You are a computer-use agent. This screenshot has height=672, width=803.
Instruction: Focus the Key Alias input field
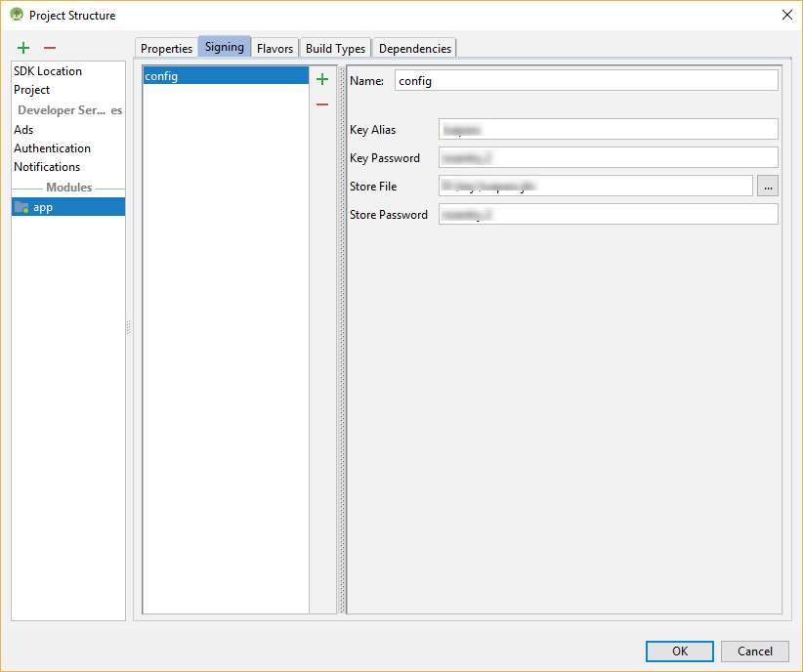[x=608, y=129]
